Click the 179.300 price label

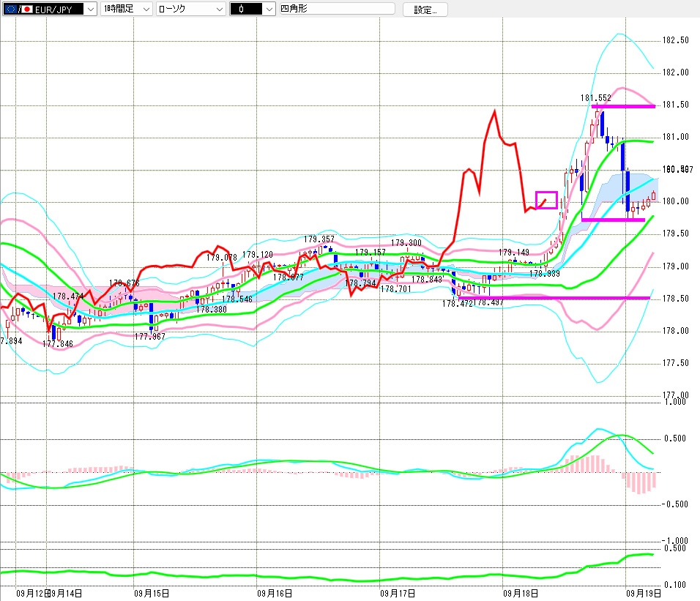[406, 243]
